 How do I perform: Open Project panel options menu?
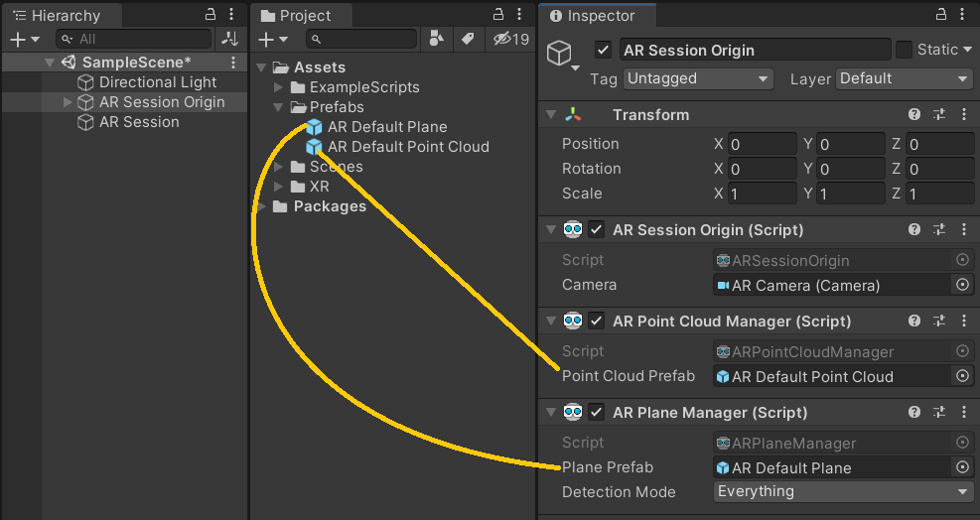tap(518, 14)
